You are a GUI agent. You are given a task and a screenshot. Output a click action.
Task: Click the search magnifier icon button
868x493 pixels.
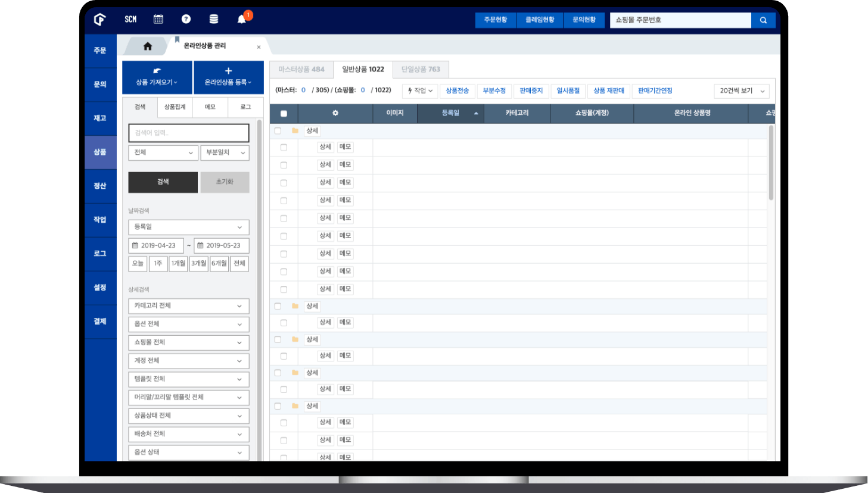coord(763,20)
